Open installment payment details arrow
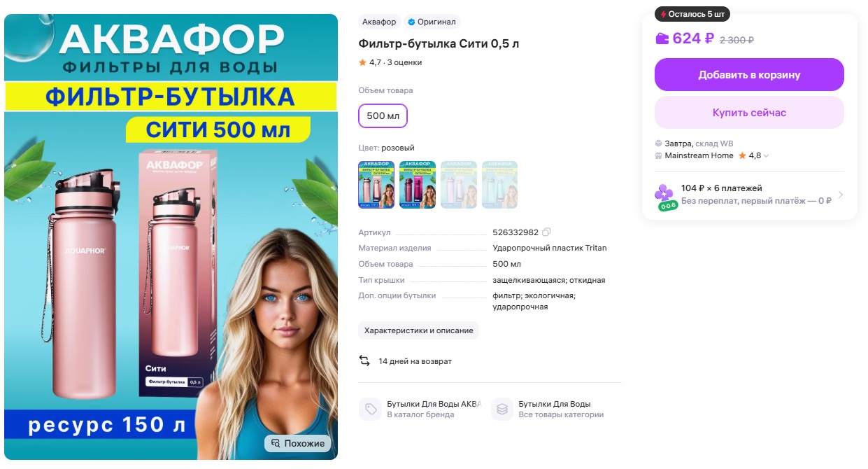Viewport: 868px width, 469px height. [840, 195]
